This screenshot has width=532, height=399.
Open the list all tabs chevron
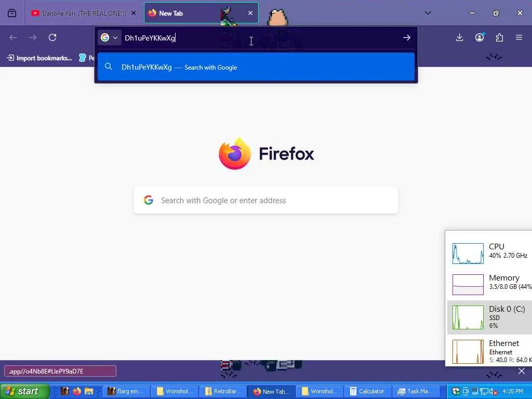[x=428, y=13]
